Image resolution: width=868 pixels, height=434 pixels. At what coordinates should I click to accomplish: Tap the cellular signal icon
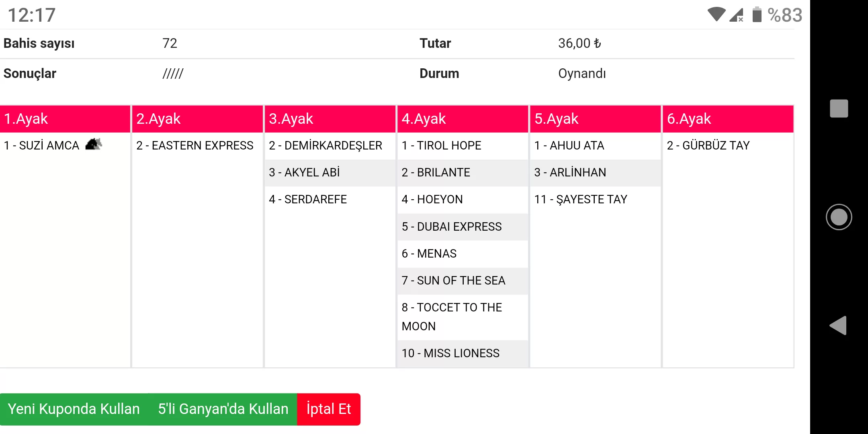pos(737,15)
